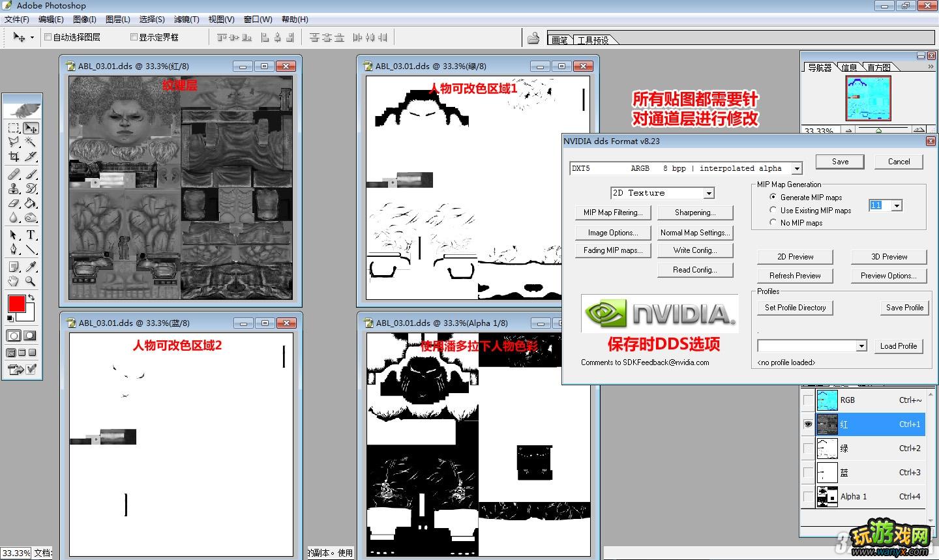939x560 pixels.
Task: Show the green (绿) channel
Action: [x=808, y=449]
